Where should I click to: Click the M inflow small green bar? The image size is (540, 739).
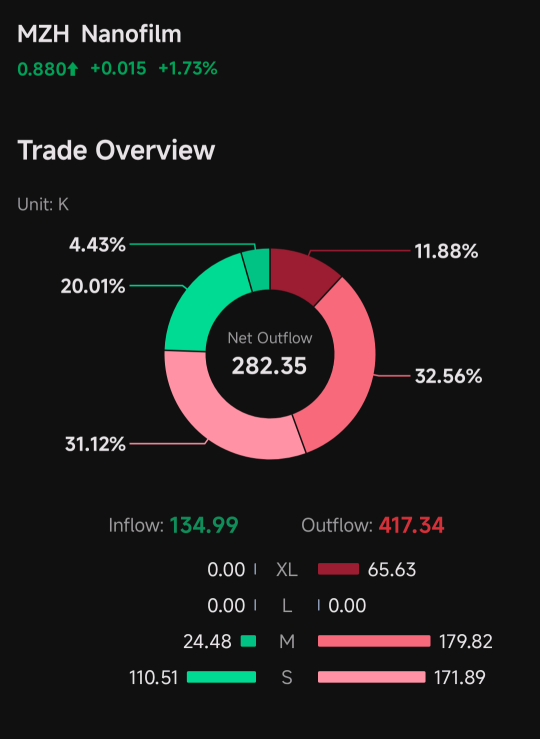[248, 641]
